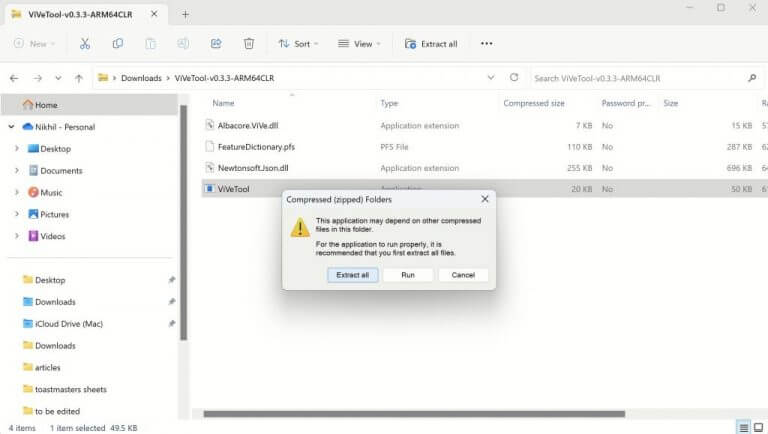Sort by the Name column header
This screenshot has width=768, height=434.
(x=223, y=103)
